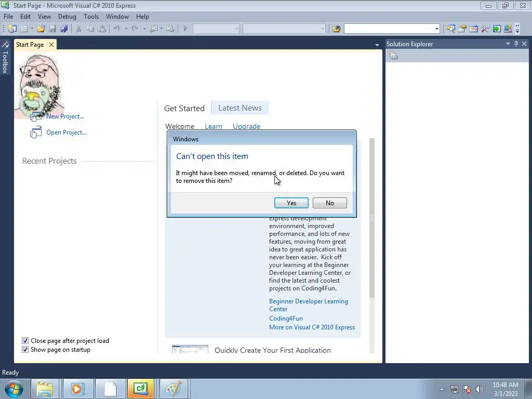The image size is (532, 399).
Task: Open the Windows Start orb
Action: (x=14, y=389)
